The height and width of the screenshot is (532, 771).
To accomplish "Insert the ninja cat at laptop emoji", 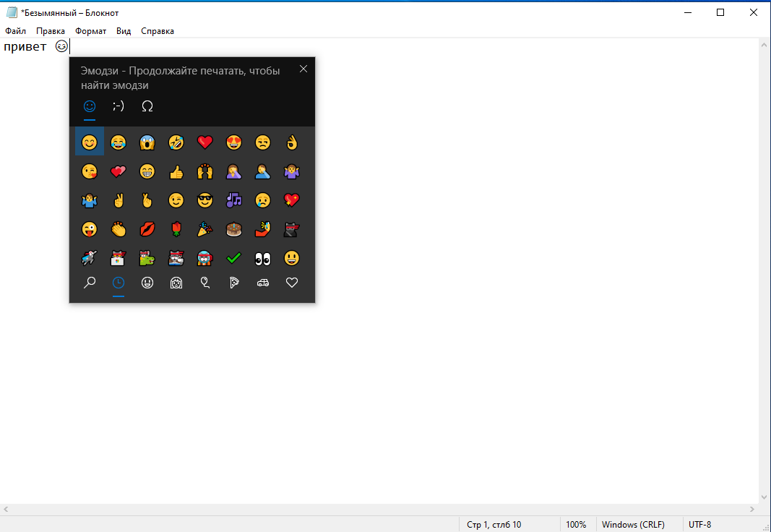I will pos(118,258).
